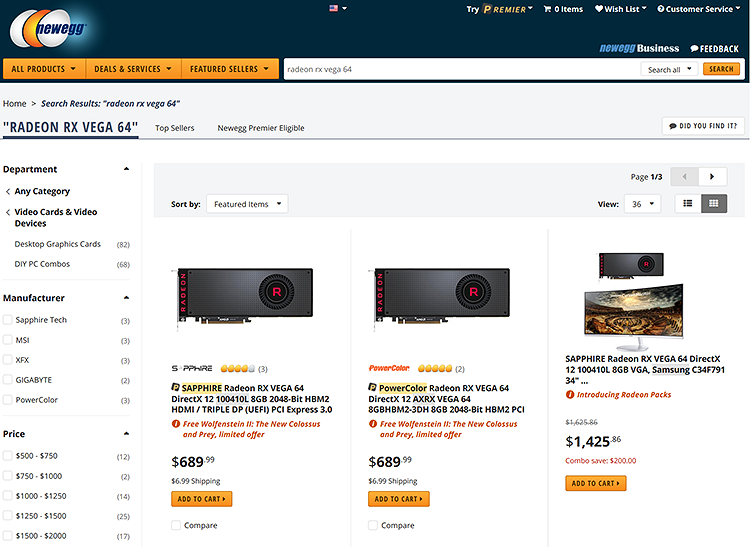Check the XFX manufacturer filter
Screen dimensions: 750x547
pos(8,360)
